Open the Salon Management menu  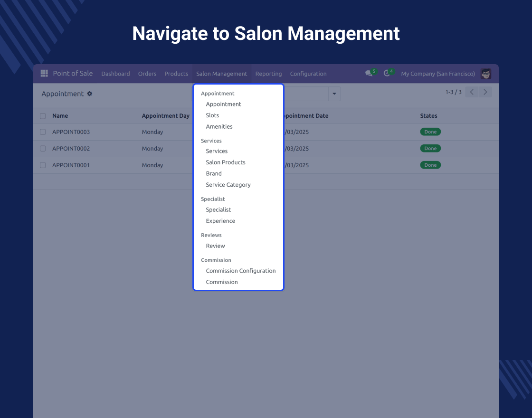[221, 74]
